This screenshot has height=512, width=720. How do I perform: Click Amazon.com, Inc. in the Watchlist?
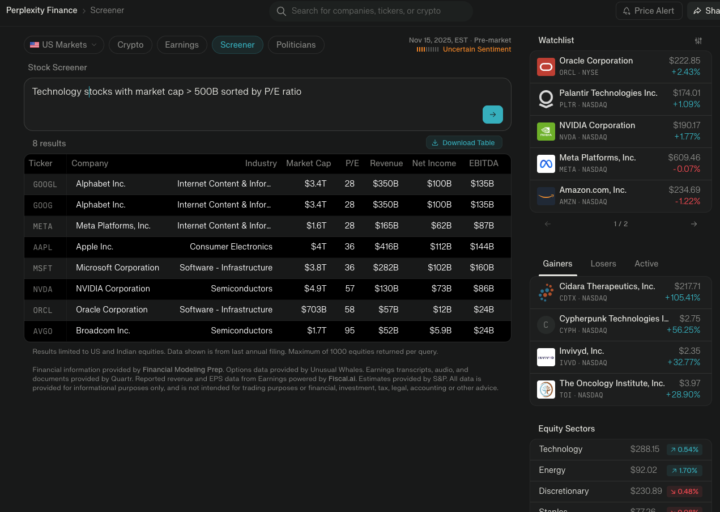(x=620, y=196)
